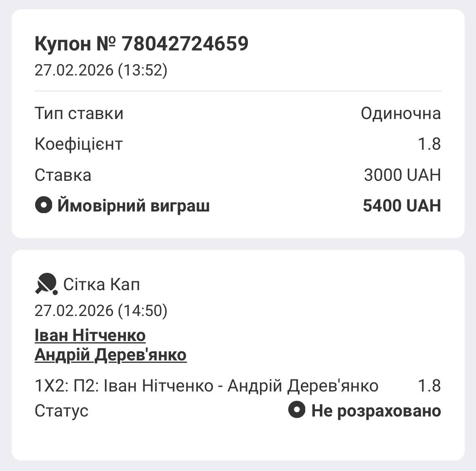Click the 5400 UAH possible winnings amount

pos(402,206)
